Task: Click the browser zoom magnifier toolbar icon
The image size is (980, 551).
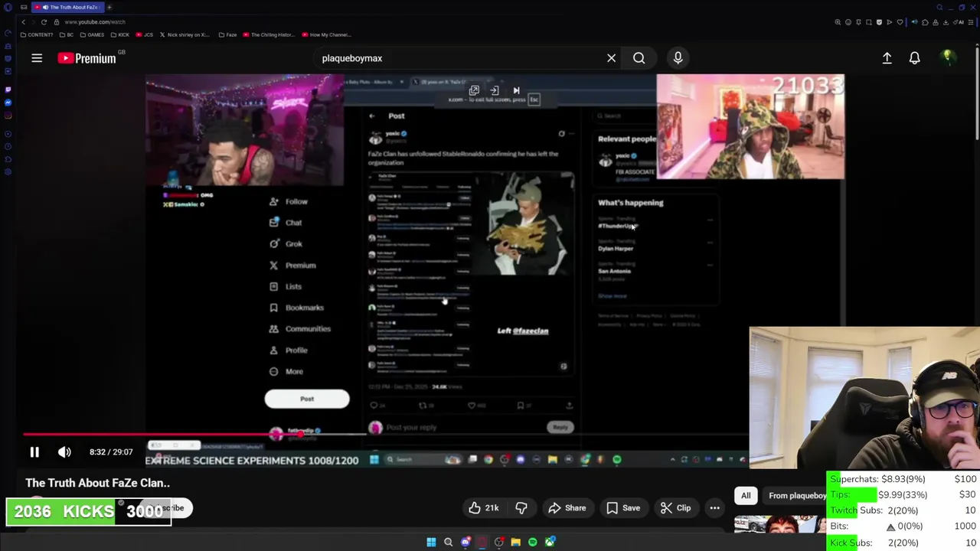Action: coord(838,22)
